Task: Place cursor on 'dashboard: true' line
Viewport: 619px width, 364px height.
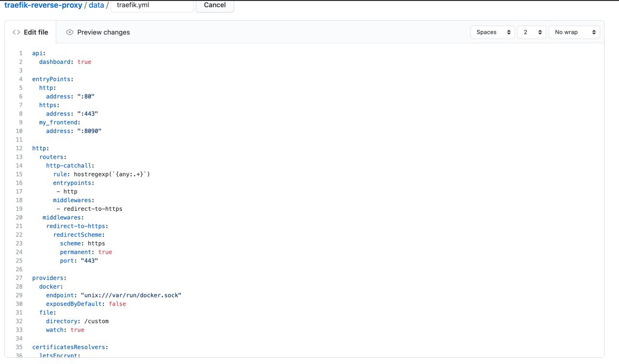Action: (x=65, y=62)
